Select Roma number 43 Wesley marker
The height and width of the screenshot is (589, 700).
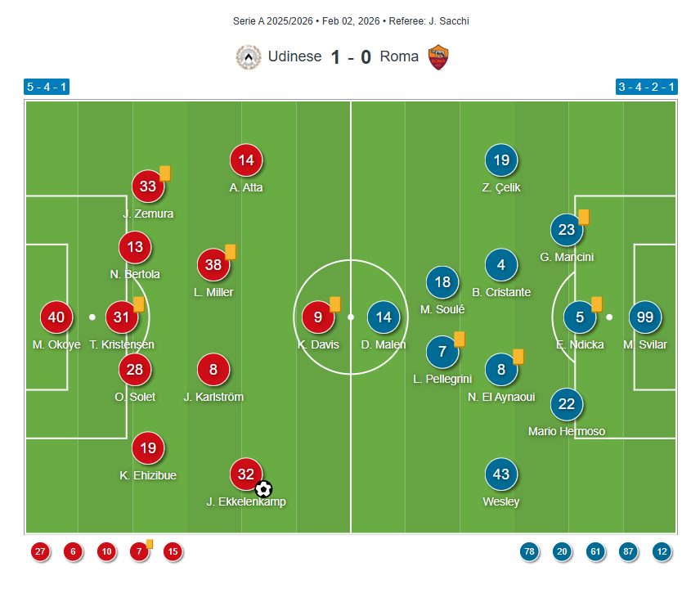pos(501,474)
